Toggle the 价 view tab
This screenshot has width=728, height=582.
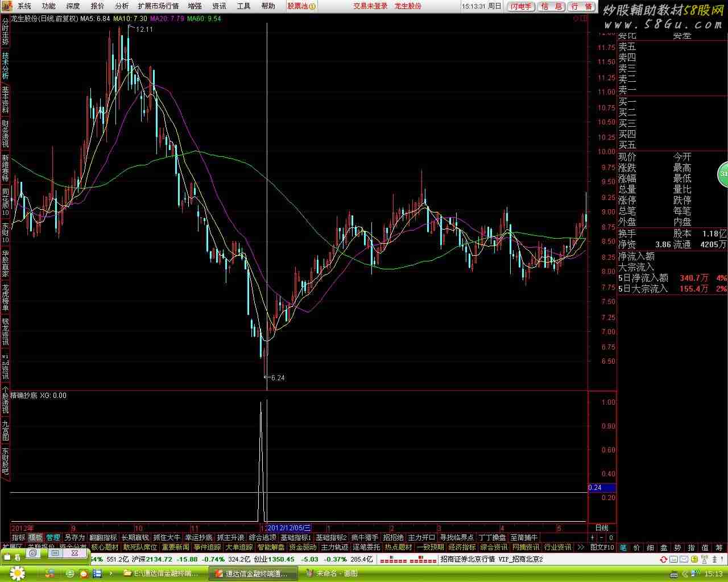click(636, 547)
